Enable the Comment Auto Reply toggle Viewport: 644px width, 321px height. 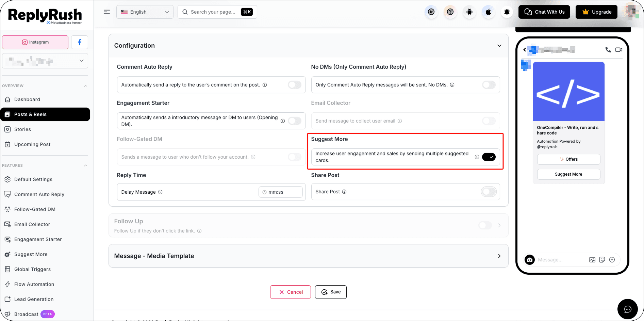pos(295,85)
